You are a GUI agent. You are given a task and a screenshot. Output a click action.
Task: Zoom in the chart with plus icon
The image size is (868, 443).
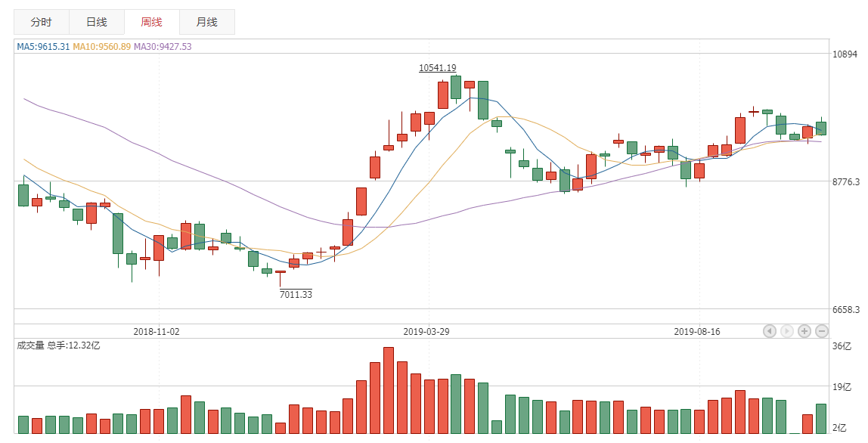(804, 331)
